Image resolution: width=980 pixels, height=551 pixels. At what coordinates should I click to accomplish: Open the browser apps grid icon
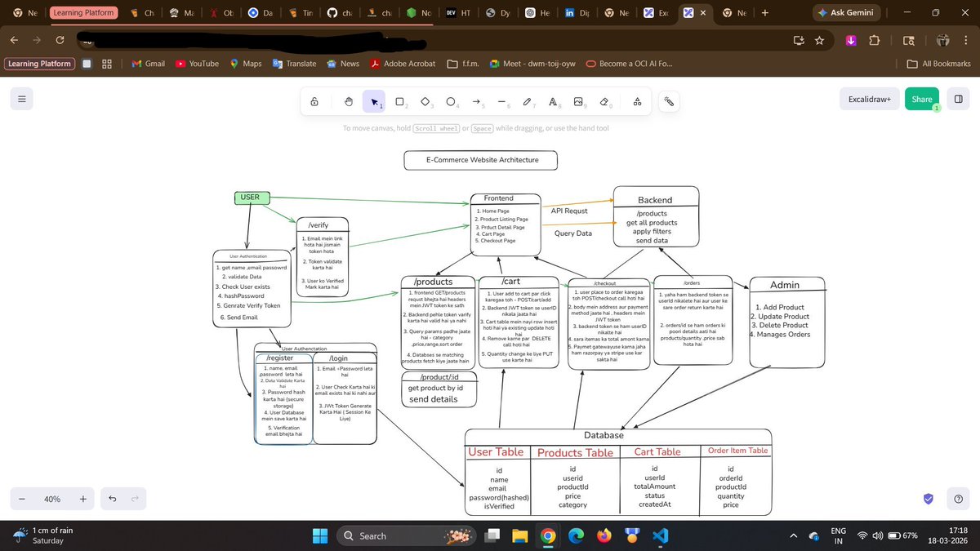(x=107, y=64)
